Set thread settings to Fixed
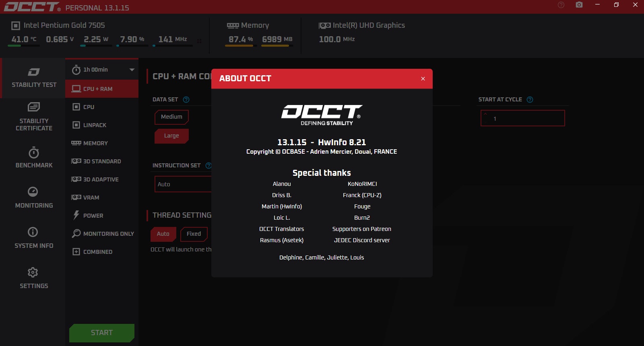The image size is (644, 346). (194, 234)
